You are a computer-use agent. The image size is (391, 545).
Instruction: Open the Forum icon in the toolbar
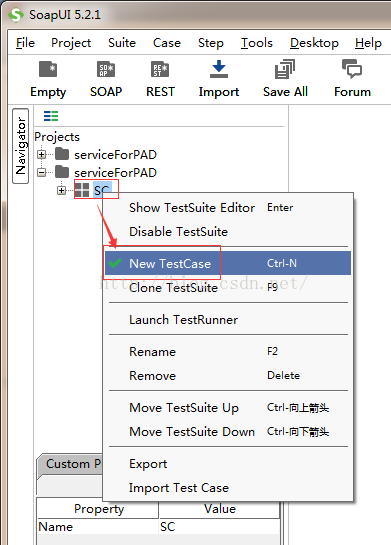click(x=352, y=68)
